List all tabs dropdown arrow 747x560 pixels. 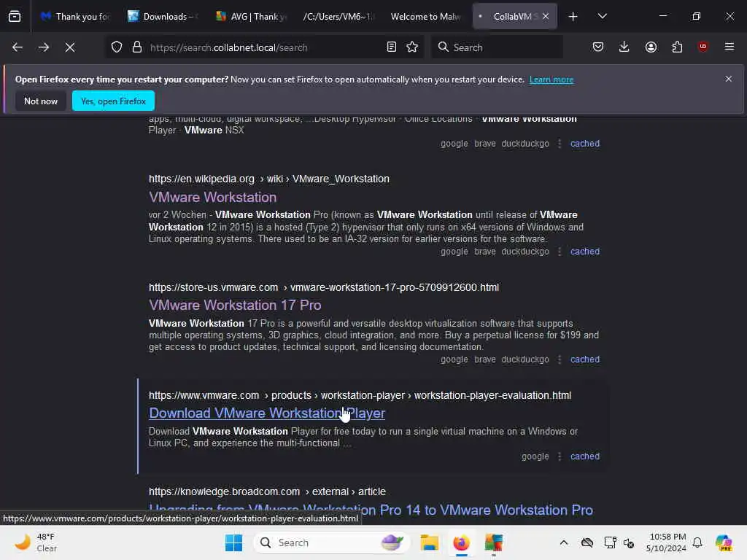[x=602, y=17]
